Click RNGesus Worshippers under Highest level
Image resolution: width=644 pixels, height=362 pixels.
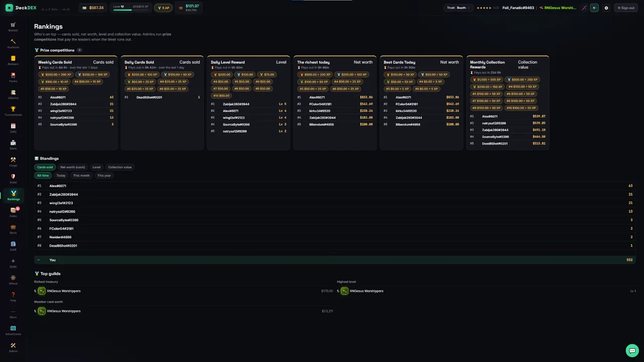point(366,291)
